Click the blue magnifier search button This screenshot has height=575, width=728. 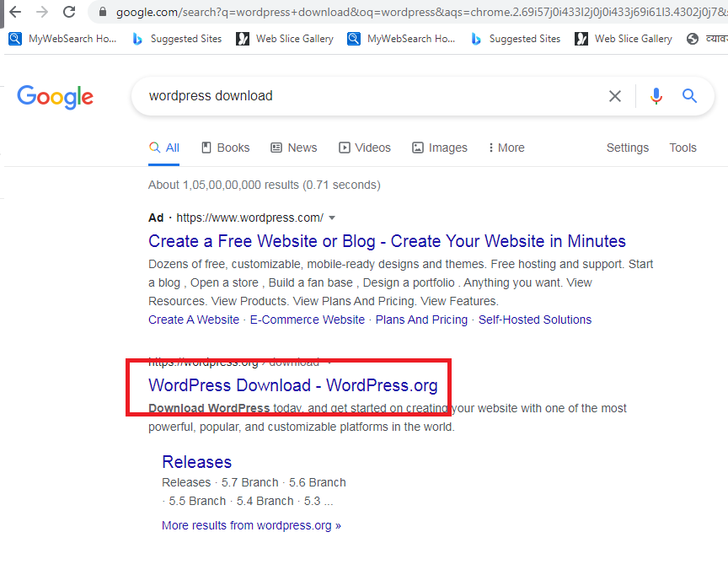pyautogui.click(x=690, y=96)
